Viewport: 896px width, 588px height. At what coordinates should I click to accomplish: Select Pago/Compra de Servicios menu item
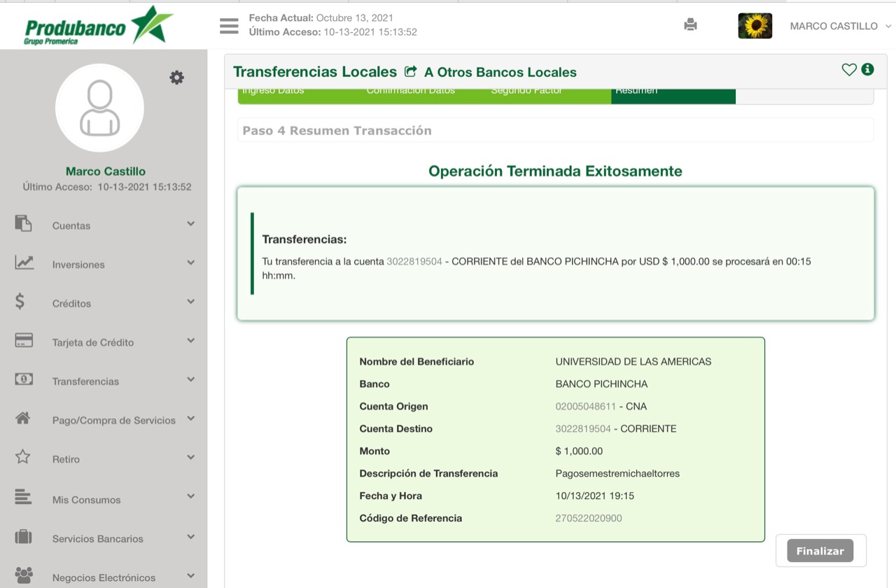[113, 420]
